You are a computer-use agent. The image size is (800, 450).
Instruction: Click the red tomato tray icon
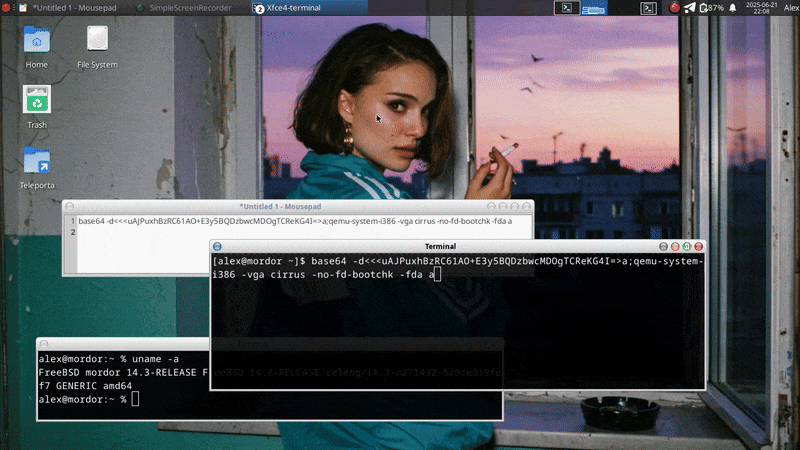point(674,8)
